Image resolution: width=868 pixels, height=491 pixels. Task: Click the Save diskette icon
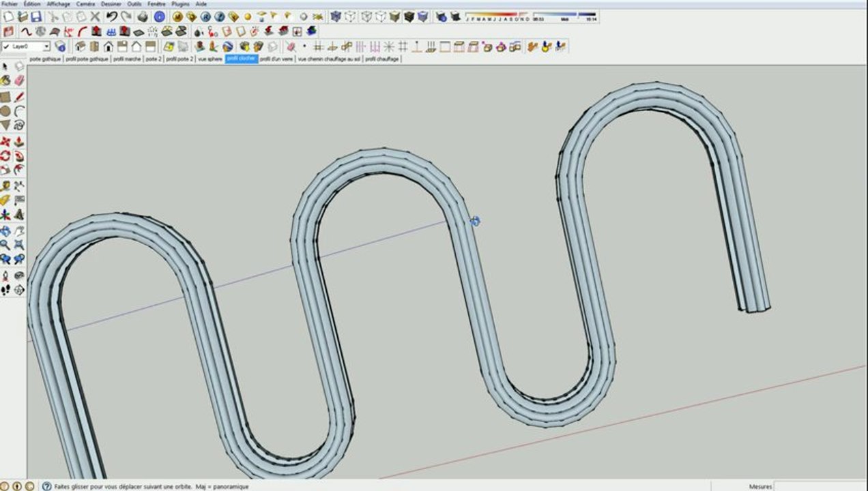coord(36,16)
